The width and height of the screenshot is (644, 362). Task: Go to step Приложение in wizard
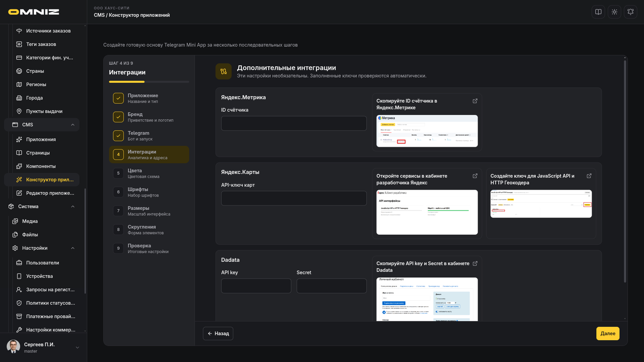coord(149,98)
